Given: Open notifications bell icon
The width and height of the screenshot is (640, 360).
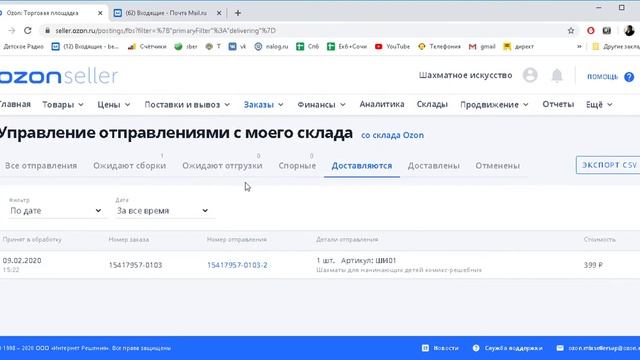Looking at the screenshot, I should [x=557, y=76].
